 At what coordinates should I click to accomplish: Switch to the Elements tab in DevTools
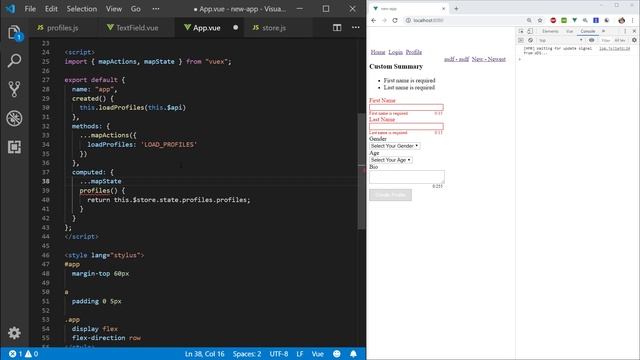550,31
